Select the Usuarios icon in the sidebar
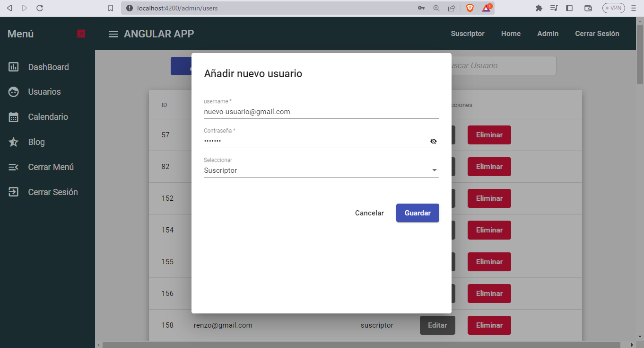The height and width of the screenshot is (348, 644). pos(14,92)
